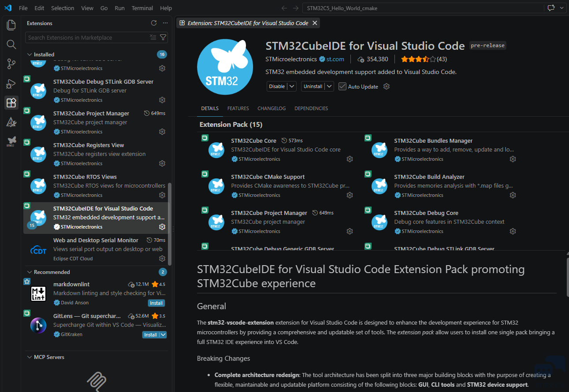Open the filter extensions funnel icon
The width and height of the screenshot is (569, 392).
163,37
